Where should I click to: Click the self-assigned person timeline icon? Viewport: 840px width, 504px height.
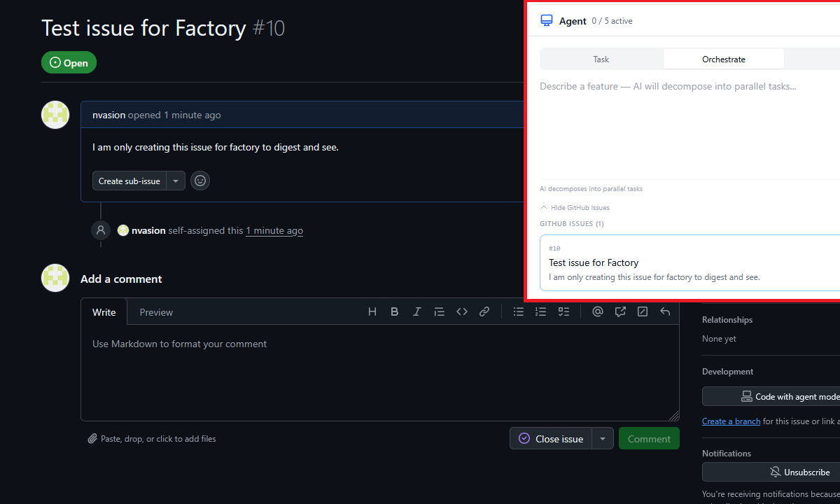(x=101, y=230)
